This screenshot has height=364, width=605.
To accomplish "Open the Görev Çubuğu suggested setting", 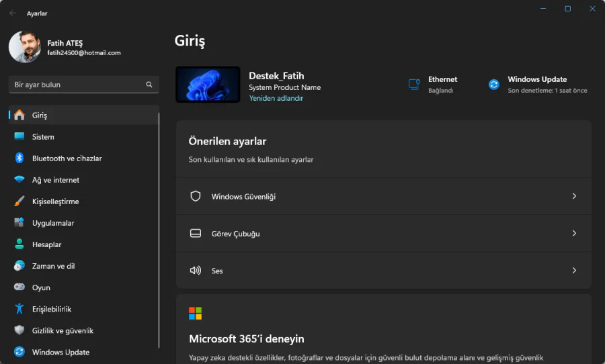I will tap(384, 233).
